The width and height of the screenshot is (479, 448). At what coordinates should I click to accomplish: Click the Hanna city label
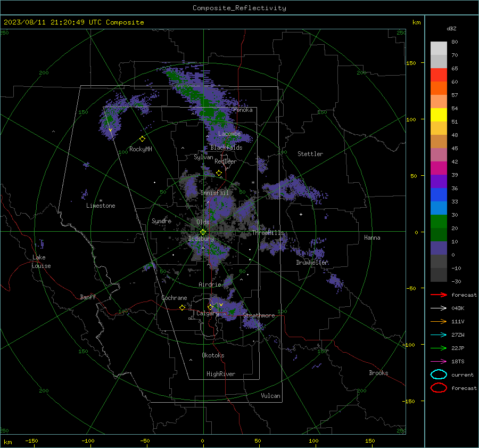pyautogui.click(x=372, y=238)
